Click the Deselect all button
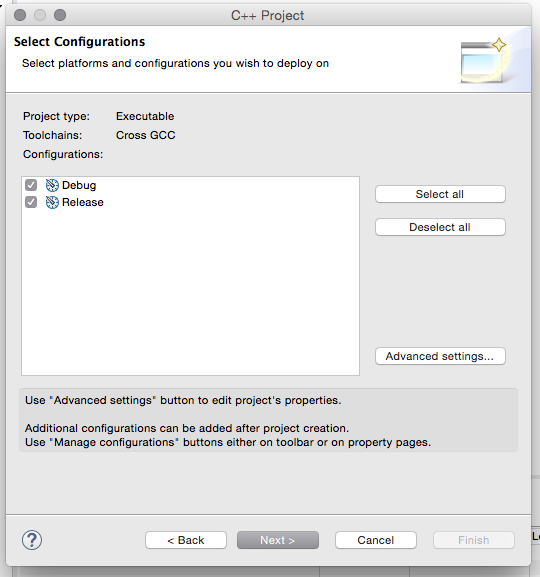This screenshot has width=540, height=577. click(440, 227)
